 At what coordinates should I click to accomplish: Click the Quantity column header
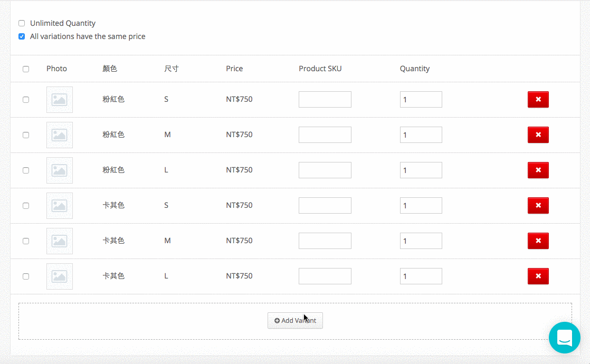pos(415,69)
